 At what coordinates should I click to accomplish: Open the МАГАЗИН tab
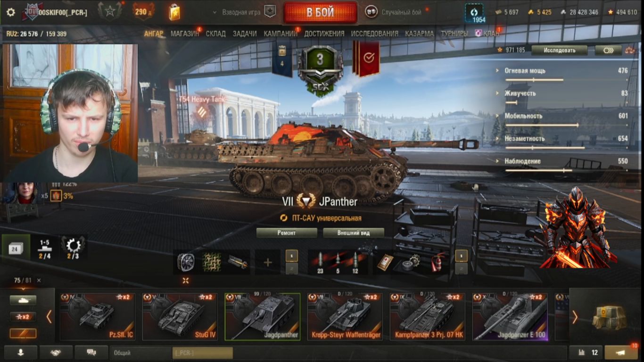[x=185, y=34]
